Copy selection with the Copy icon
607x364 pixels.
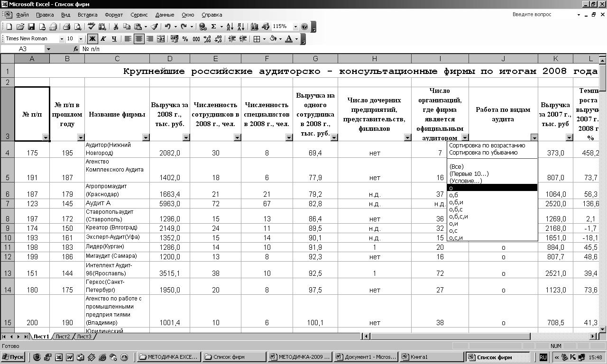point(127,27)
